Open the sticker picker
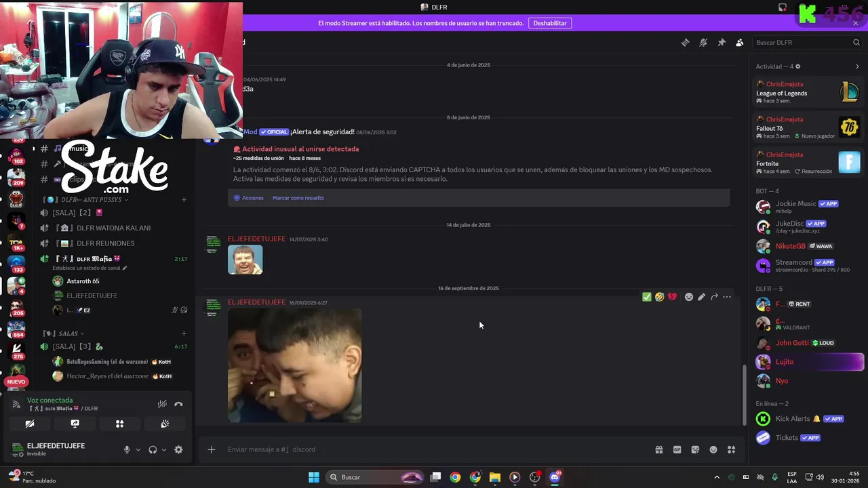The image size is (868, 488). [695, 449]
